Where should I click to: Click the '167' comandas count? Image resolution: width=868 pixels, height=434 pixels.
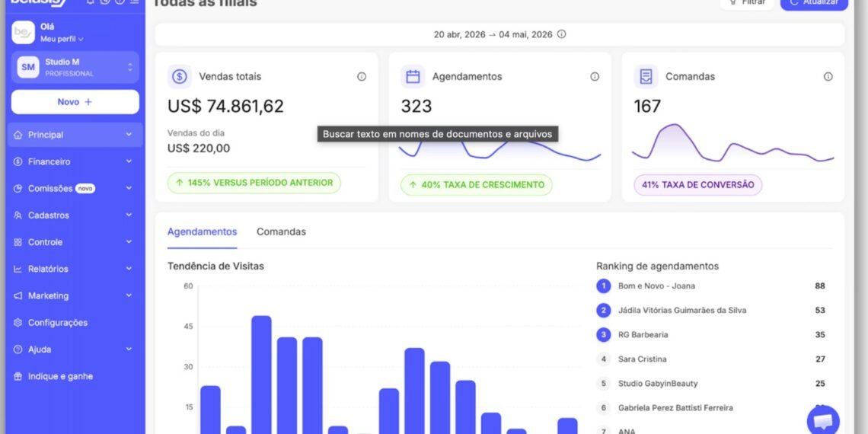click(647, 106)
